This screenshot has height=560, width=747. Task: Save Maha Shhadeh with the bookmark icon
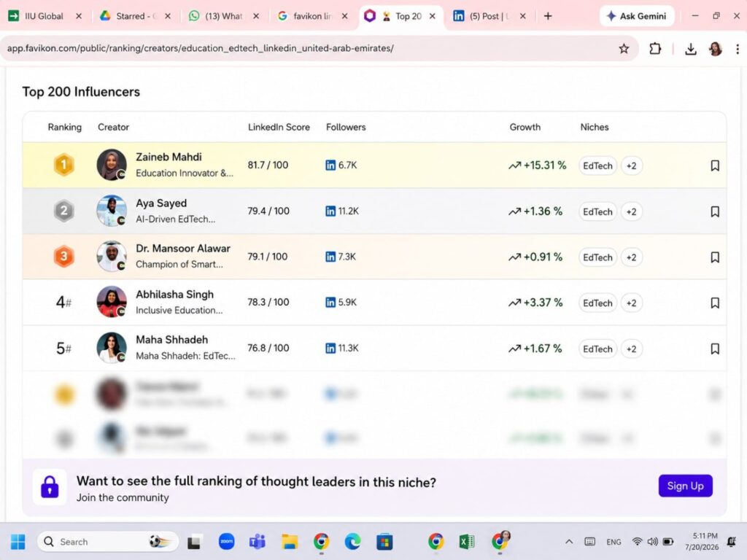[x=715, y=349]
